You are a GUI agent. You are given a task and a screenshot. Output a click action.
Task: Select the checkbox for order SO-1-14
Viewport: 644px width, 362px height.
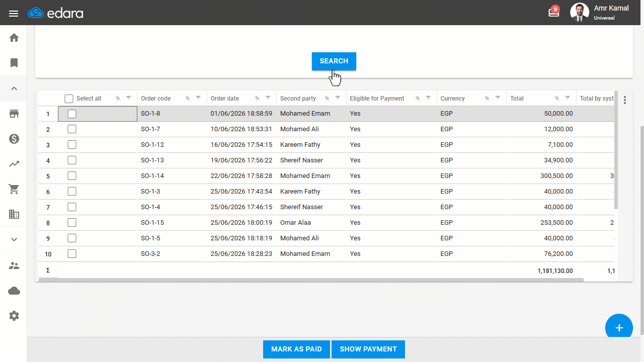coord(72,176)
